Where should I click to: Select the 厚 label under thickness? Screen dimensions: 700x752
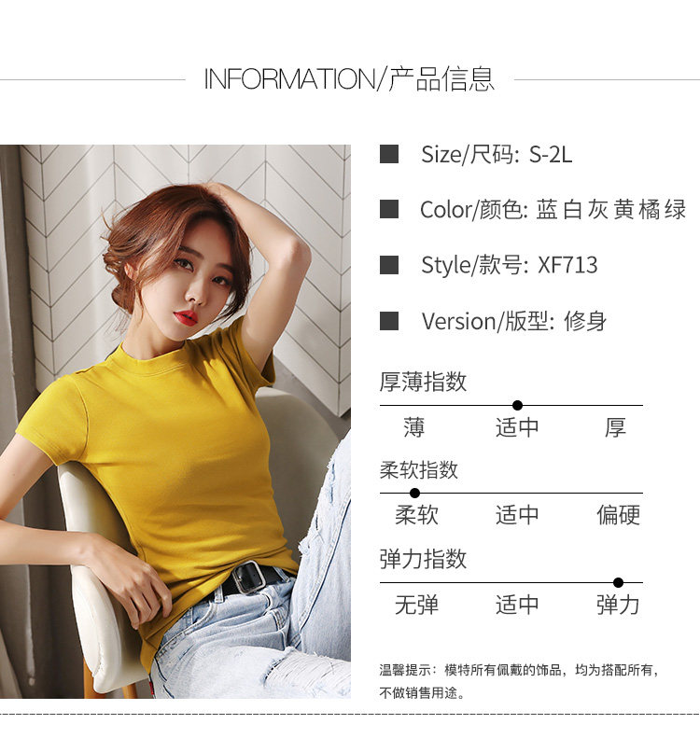615,427
